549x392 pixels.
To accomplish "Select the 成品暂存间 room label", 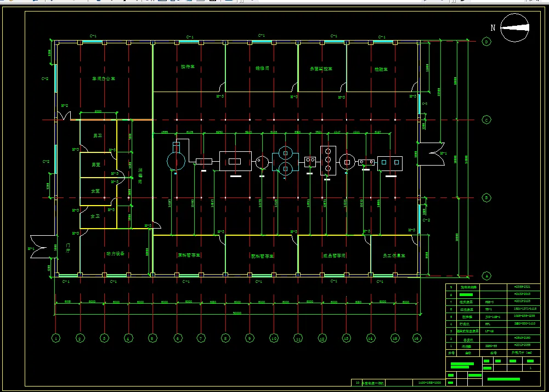I will coord(335,256).
